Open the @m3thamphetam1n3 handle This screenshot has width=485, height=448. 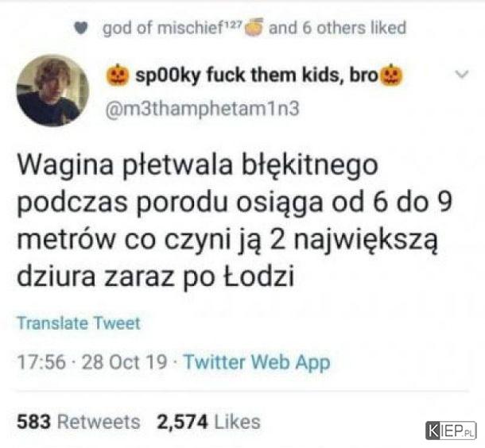click(203, 109)
